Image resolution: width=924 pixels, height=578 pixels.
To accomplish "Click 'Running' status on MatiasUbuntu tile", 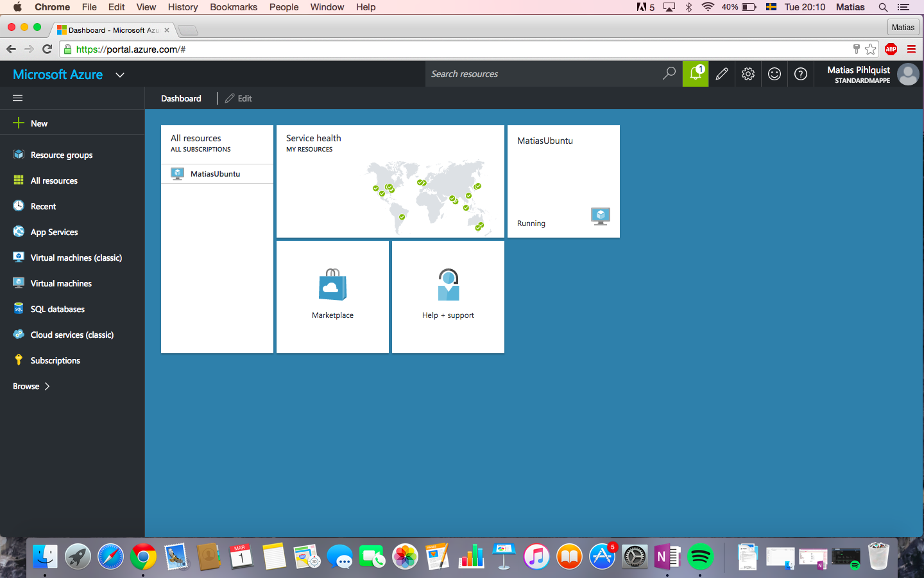I will 531,223.
